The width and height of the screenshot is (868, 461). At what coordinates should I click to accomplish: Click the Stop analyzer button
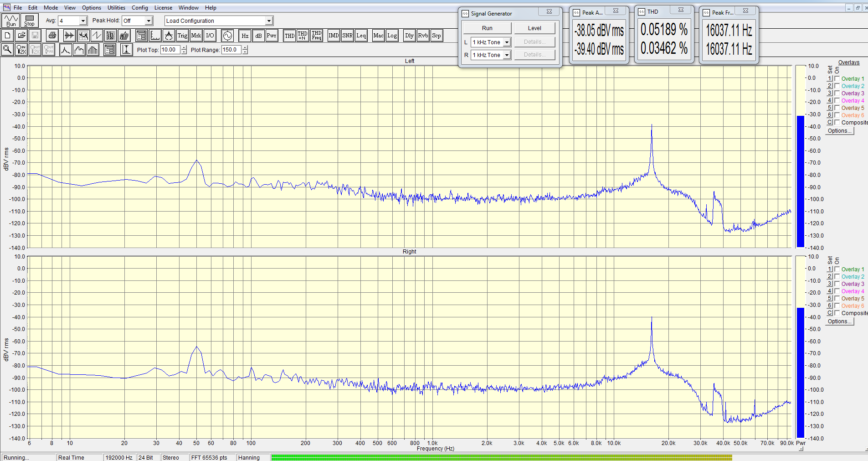point(29,21)
